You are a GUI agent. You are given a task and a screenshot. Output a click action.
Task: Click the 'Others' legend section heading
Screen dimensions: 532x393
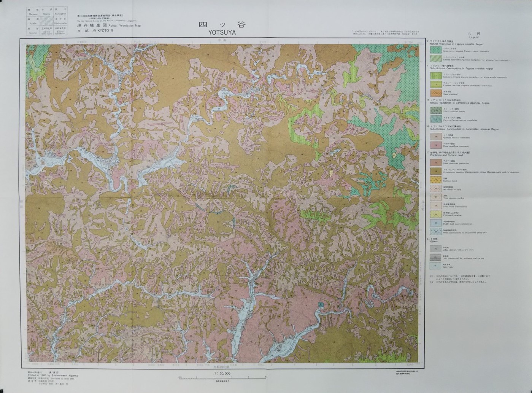click(x=434, y=242)
